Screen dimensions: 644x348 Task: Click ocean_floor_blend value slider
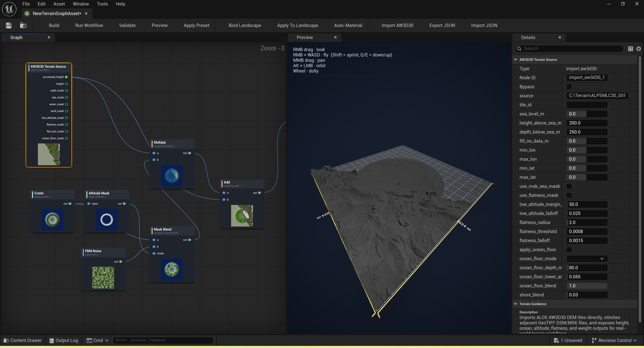587,286
